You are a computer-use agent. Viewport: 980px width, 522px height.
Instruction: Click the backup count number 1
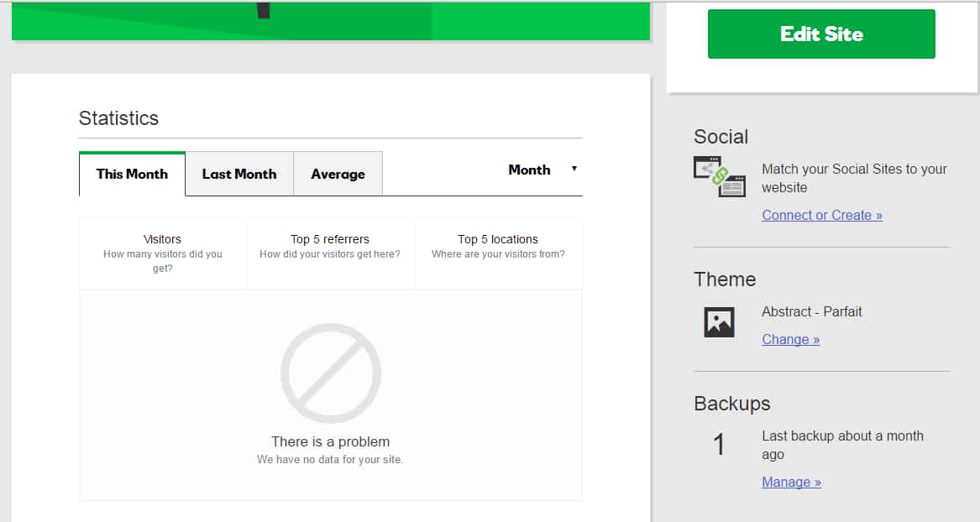(719, 445)
